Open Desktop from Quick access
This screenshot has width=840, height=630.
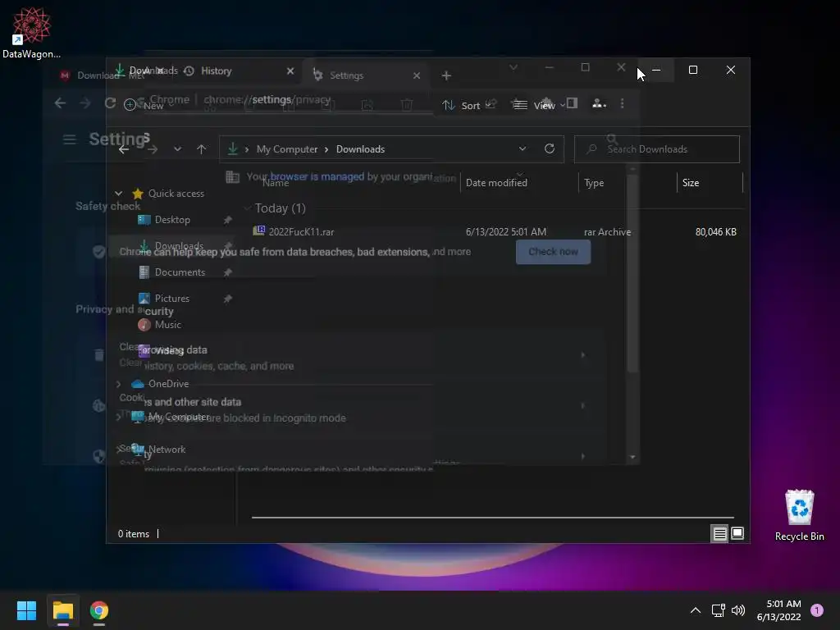172,220
